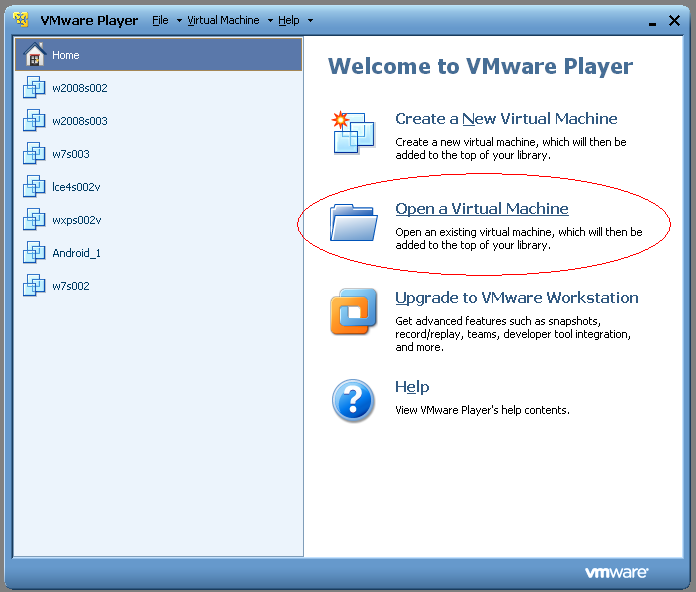Select the Home entry in the library
This screenshot has width=696, height=592.
(x=158, y=55)
